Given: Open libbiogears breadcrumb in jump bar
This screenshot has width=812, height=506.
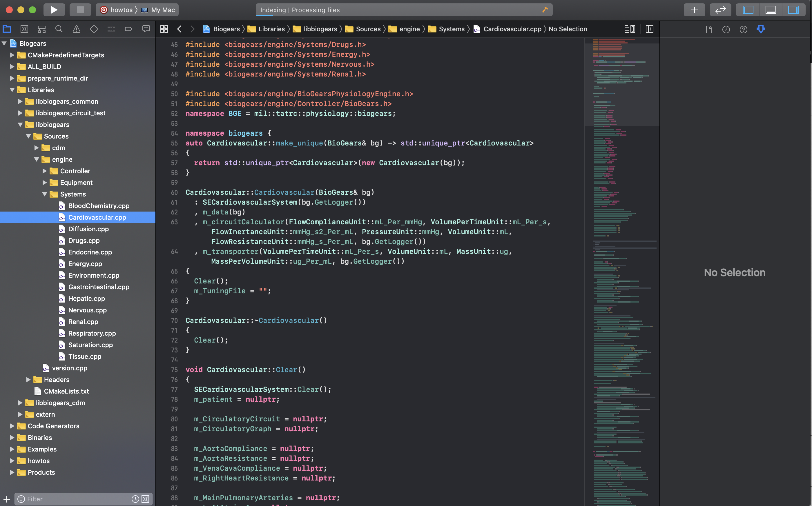Looking at the screenshot, I should point(315,29).
